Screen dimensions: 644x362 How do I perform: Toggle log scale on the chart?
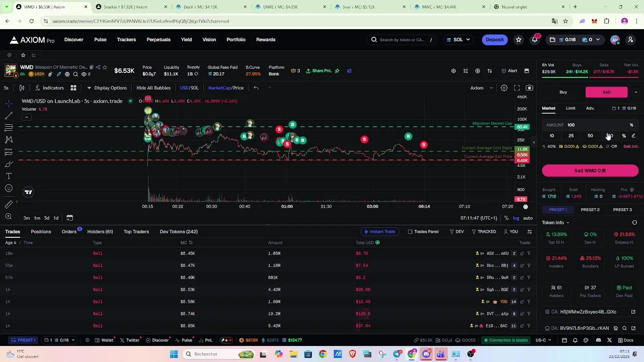pos(516,218)
